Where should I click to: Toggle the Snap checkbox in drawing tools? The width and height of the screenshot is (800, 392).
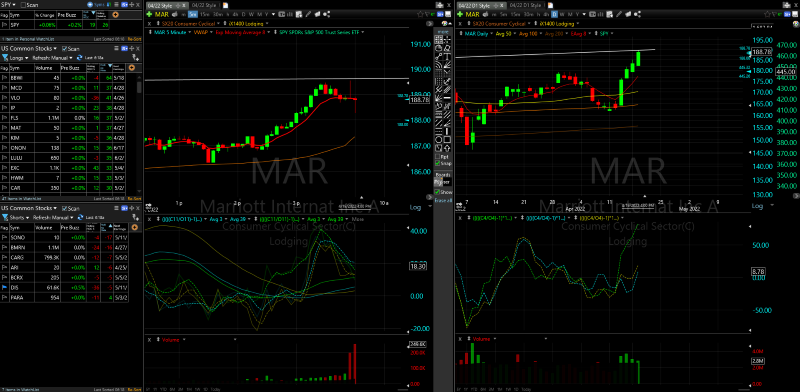tap(437, 163)
